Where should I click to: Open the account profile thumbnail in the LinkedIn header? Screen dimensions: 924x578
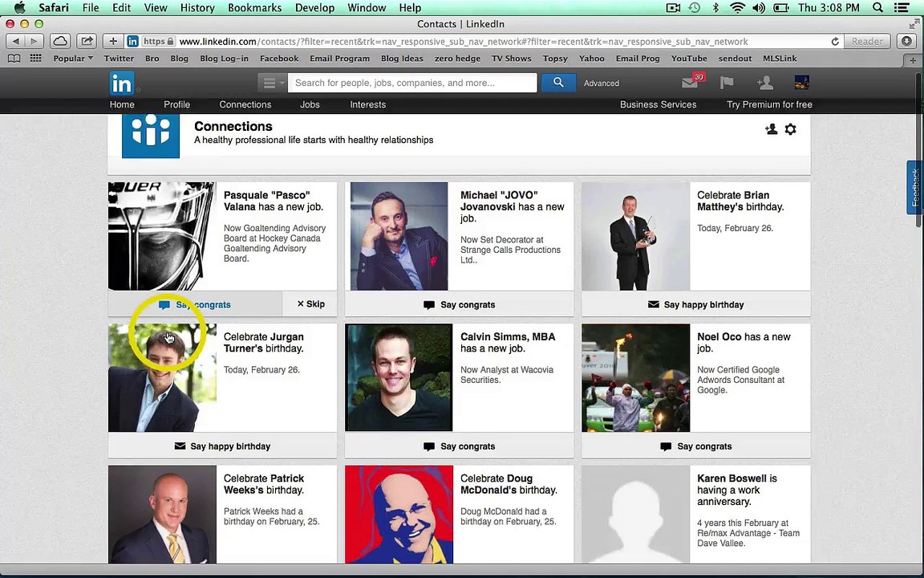click(801, 83)
